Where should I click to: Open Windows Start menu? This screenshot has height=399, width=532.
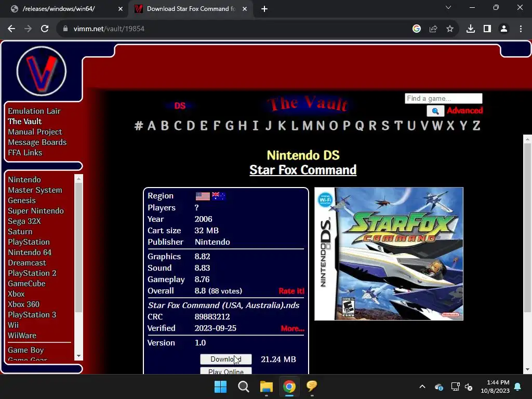(220, 387)
